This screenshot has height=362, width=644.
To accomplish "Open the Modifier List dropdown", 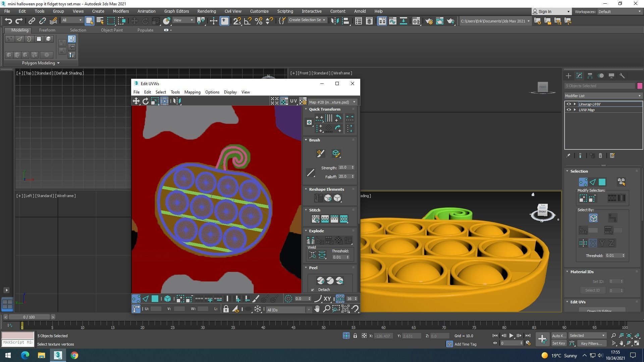I will click(603, 96).
